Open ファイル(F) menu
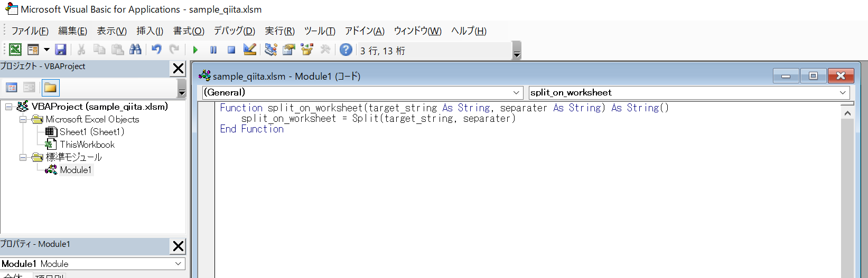The width and height of the screenshot is (868, 278). [30, 31]
